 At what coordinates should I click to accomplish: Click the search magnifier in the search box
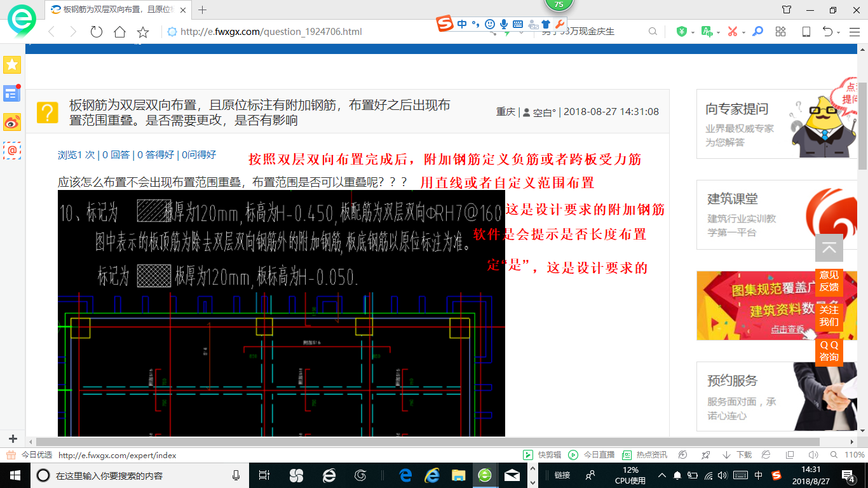tap(653, 32)
